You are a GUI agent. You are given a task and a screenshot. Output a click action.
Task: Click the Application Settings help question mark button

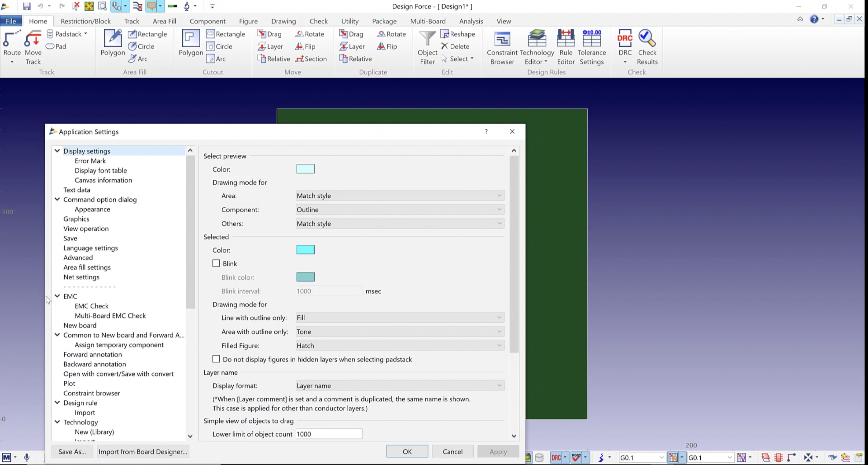pyautogui.click(x=486, y=131)
